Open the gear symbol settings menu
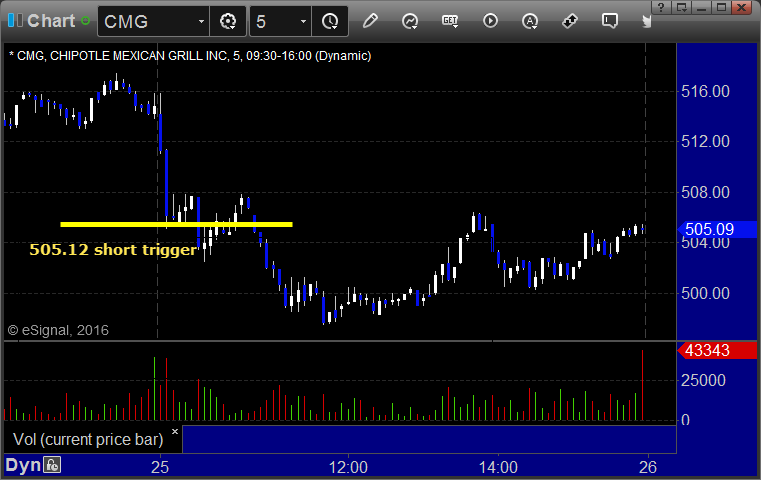This screenshot has width=761, height=480. [x=228, y=21]
